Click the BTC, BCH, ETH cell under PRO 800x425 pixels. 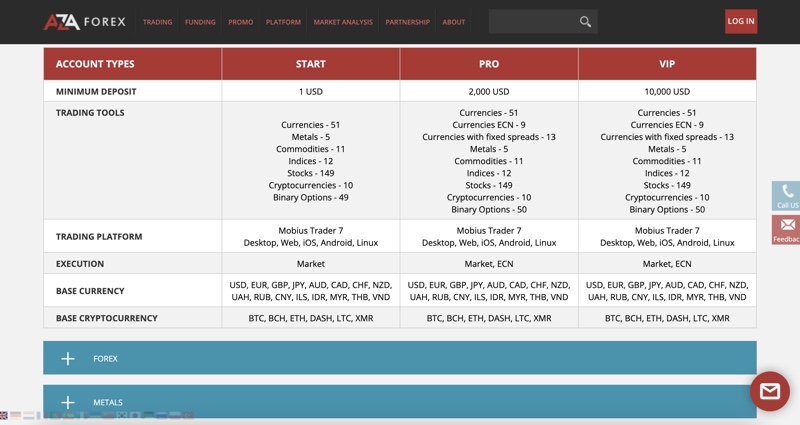tap(489, 318)
